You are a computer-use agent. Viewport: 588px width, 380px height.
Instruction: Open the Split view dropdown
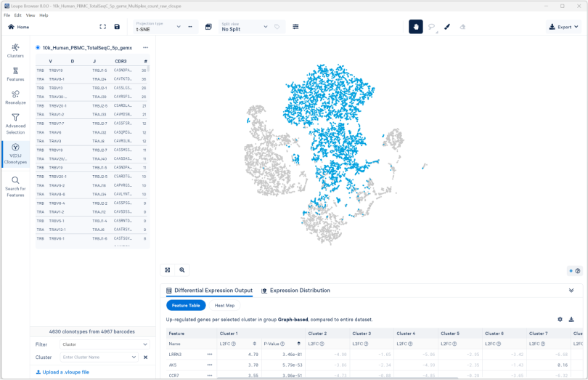coord(240,27)
